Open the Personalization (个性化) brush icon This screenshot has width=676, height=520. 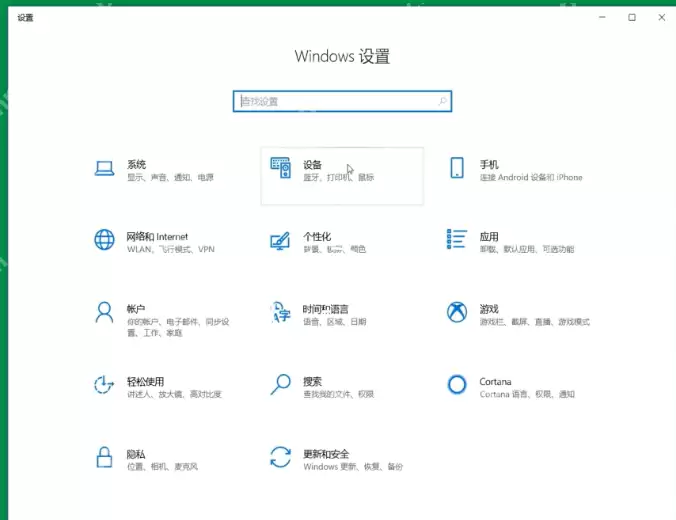point(280,241)
